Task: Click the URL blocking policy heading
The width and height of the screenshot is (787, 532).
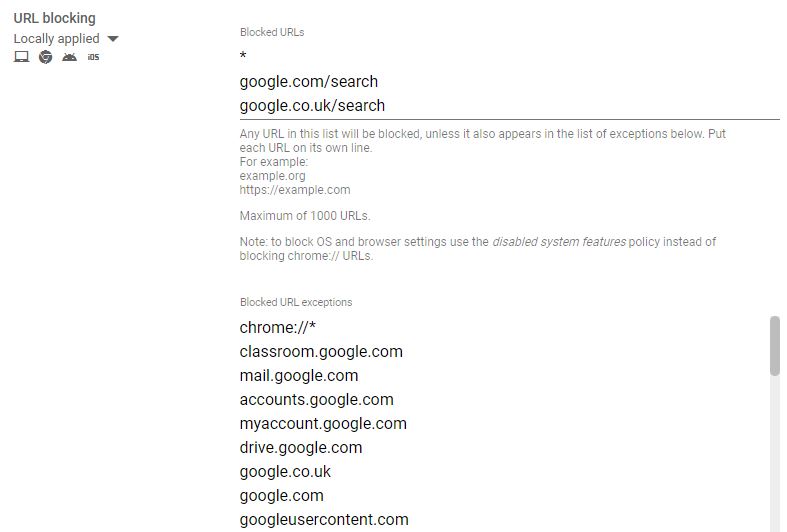Action: (54, 18)
